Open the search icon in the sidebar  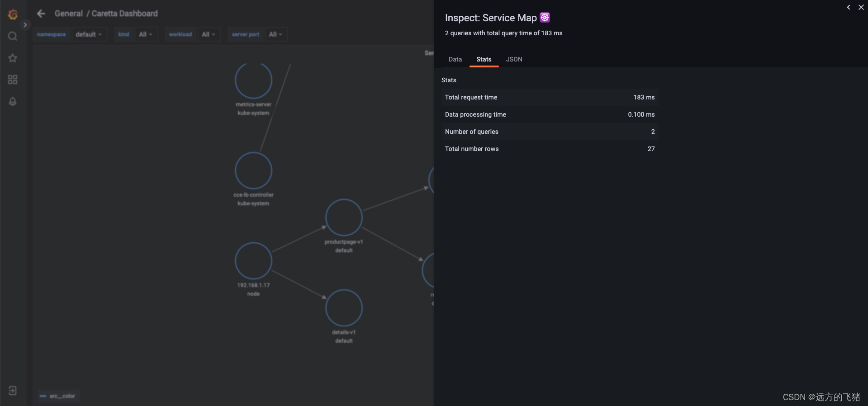coord(13,36)
